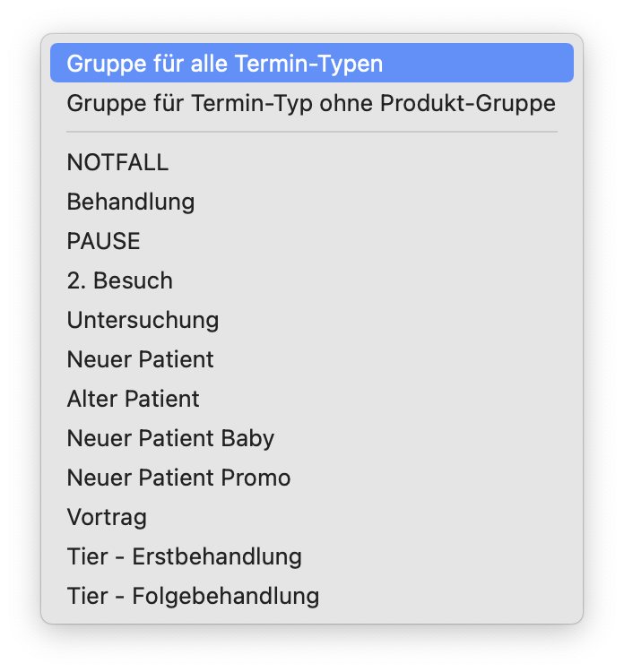Pick the NOTFALL appointment type
Screen dimensions: 624x672
pyautogui.click(x=117, y=162)
